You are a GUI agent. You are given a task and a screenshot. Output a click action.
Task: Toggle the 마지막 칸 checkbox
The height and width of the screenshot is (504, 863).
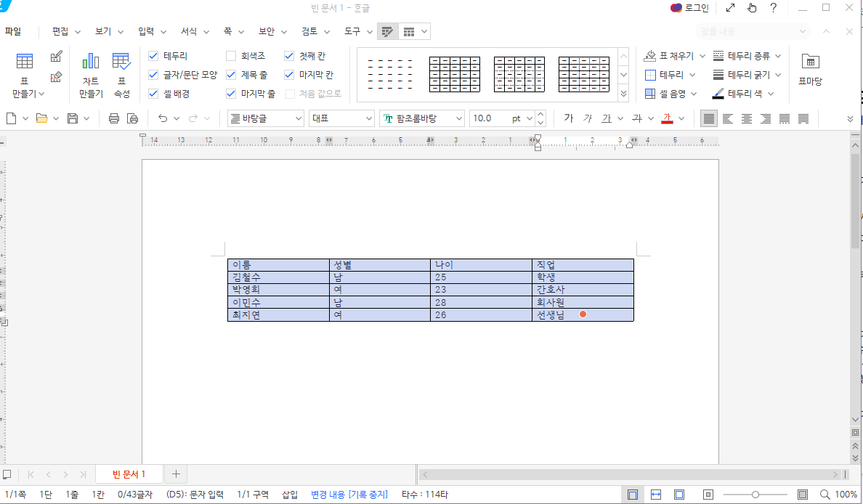[289, 75]
